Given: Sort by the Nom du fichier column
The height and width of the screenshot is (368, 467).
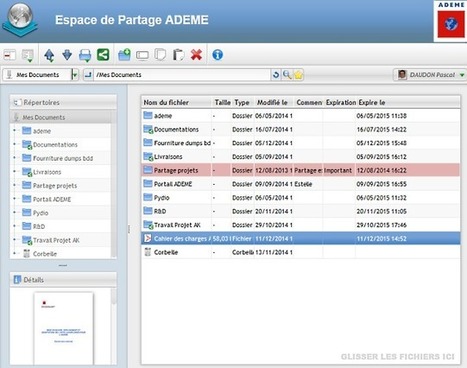Looking at the screenshot, I should pyautogui.click(x=166, y=102).
